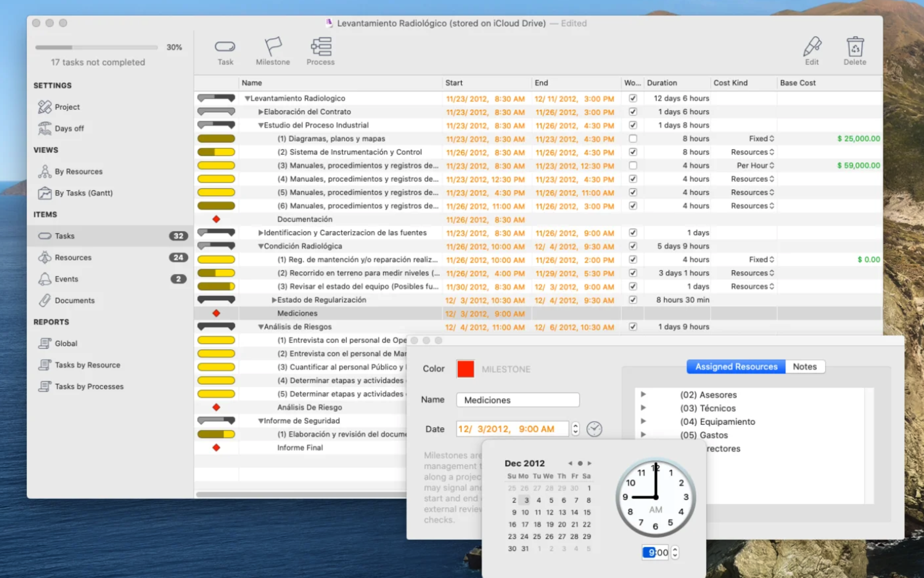This screenshot has width=924, height=578.
Task: Toggle work checkbox for Condición Radiológica
Action: 633,246
